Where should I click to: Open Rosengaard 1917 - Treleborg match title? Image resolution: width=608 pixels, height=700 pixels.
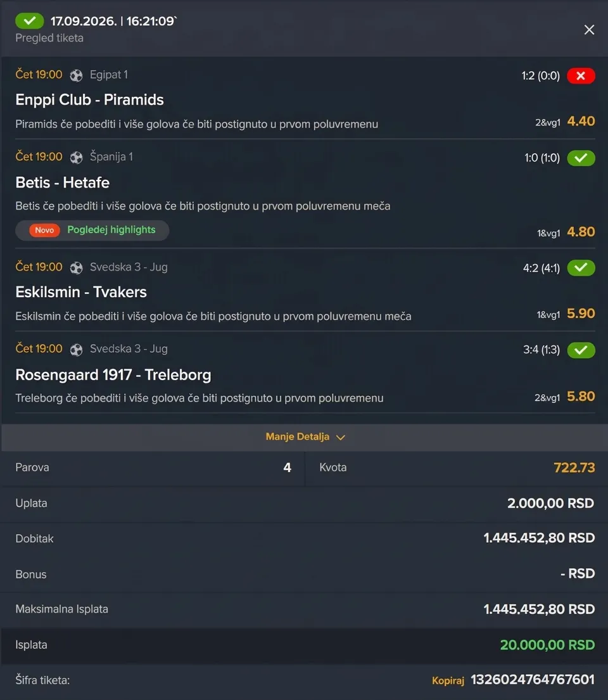click(x=113, y=374)
